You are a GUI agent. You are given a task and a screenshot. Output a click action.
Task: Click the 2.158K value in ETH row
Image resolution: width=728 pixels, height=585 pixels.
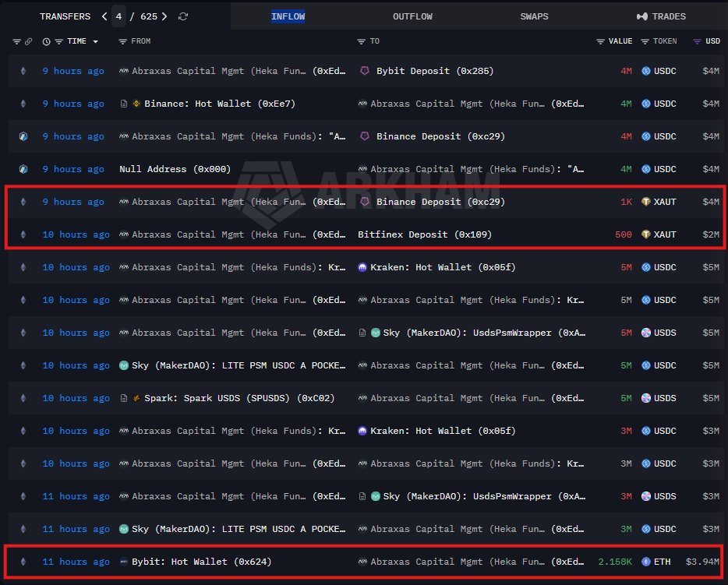pyautogui.click(x=615, y=562)
